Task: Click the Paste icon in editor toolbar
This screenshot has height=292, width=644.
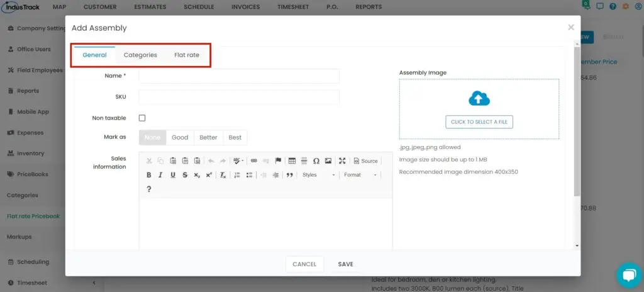Action: point(173,161)
